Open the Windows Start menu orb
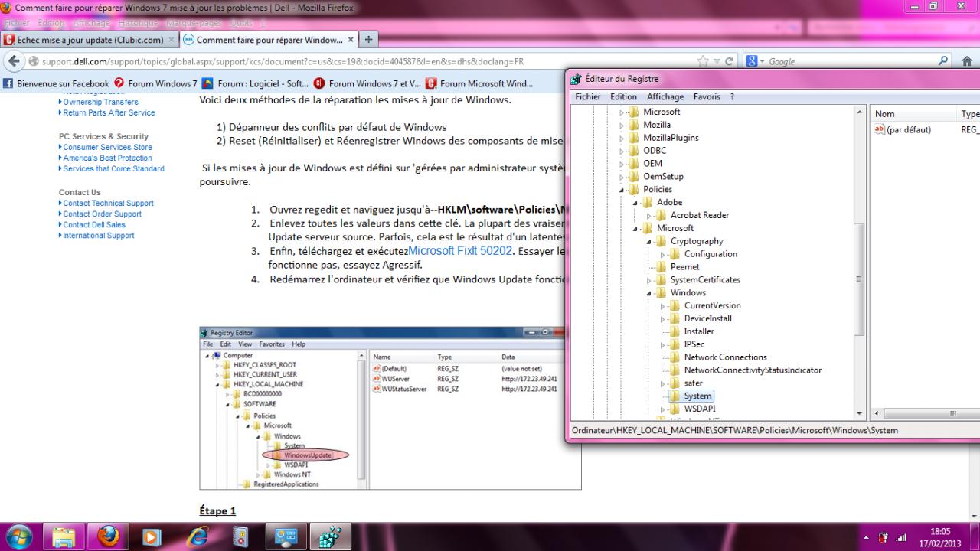Image resolution: width=980 pixels, height=551 pixels. [x=18, y=536]
